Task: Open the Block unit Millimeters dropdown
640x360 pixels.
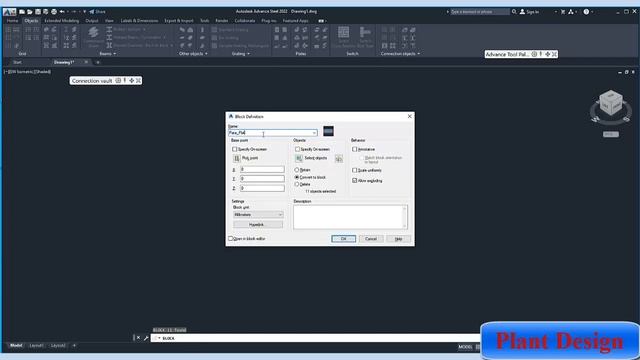Action: pyautogui.click(x=258, y=215)
